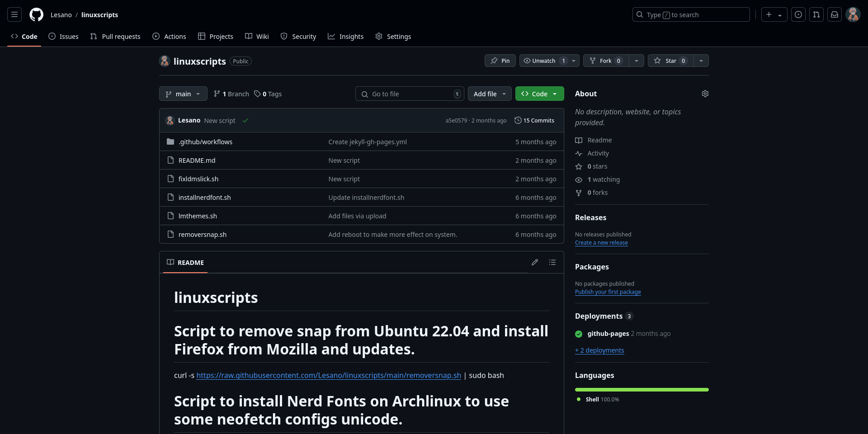Open the green Code clone dropdown
Screen dimensions: 868x434
pyautogui.click(x=539, y=94)
